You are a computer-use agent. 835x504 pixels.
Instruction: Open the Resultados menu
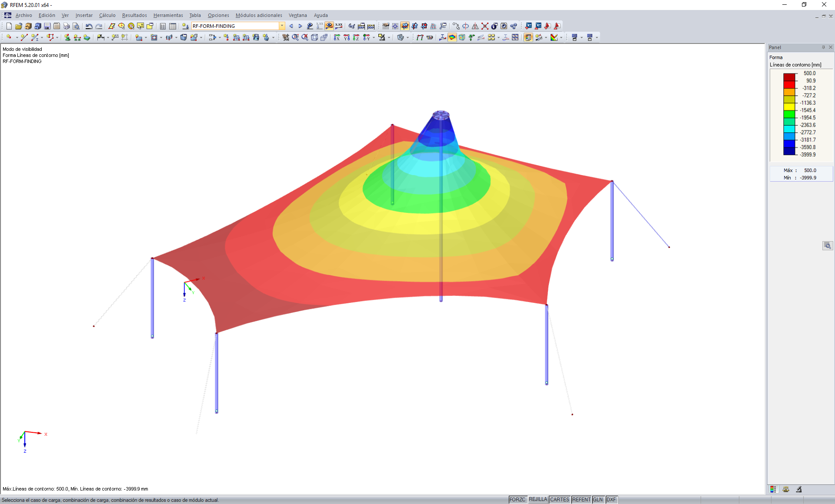(x=134, y=15)
